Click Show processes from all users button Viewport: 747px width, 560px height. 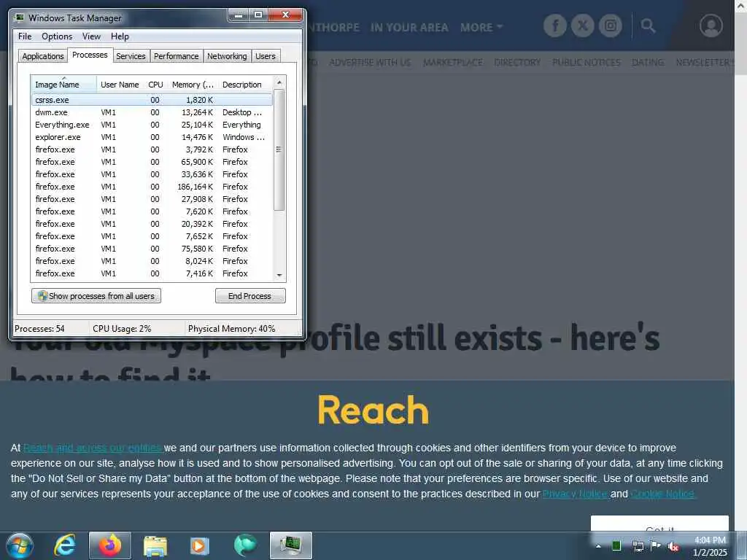[96, 296]
